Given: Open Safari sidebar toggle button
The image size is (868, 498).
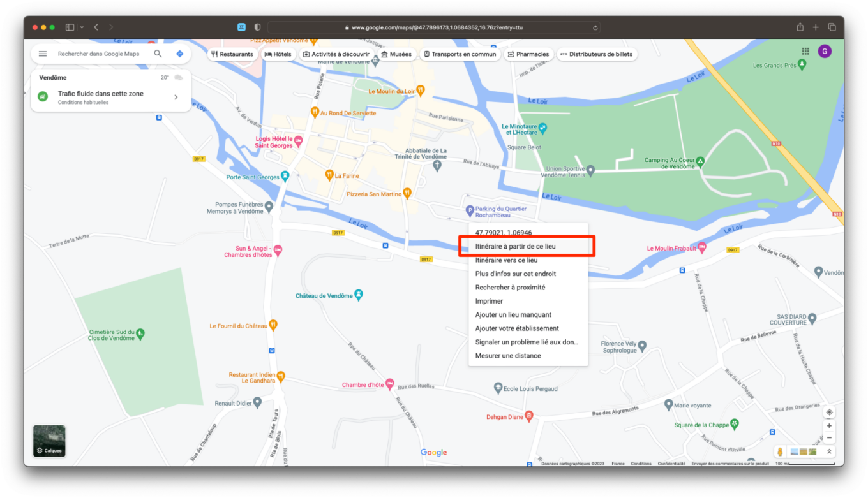Looking at the screenshot, I should coord(70,27).
